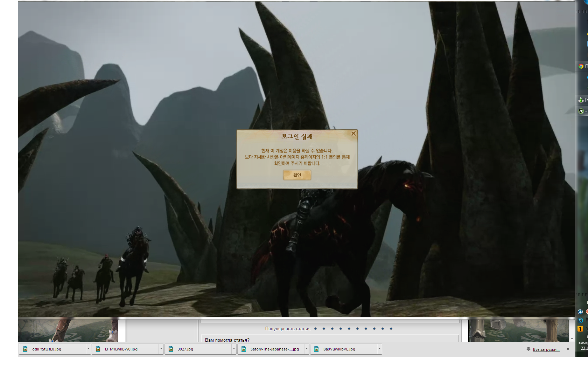Switch to the ArcheAge taskbar window
The width and height of the screenshot is (588, 368).
582,111
